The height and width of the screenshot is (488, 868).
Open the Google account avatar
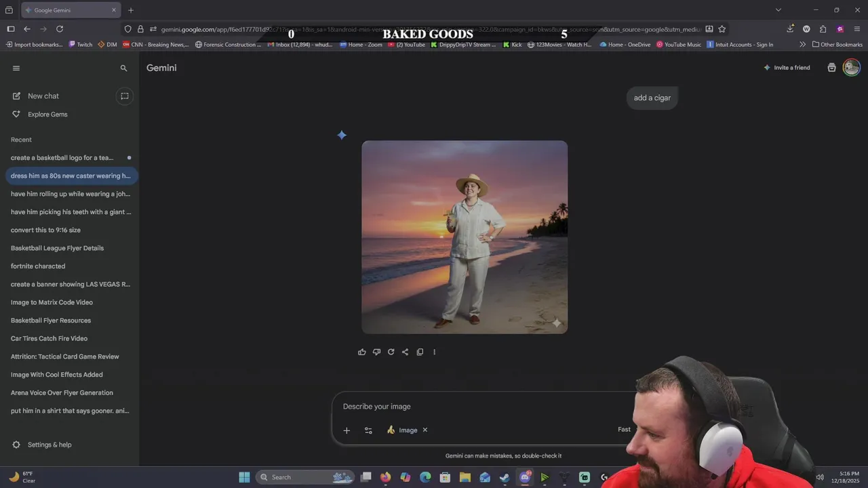[x=852, y=67]
